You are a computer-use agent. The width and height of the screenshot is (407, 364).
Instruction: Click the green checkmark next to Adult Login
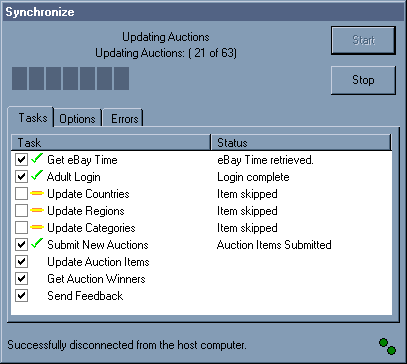pos(37,176)
